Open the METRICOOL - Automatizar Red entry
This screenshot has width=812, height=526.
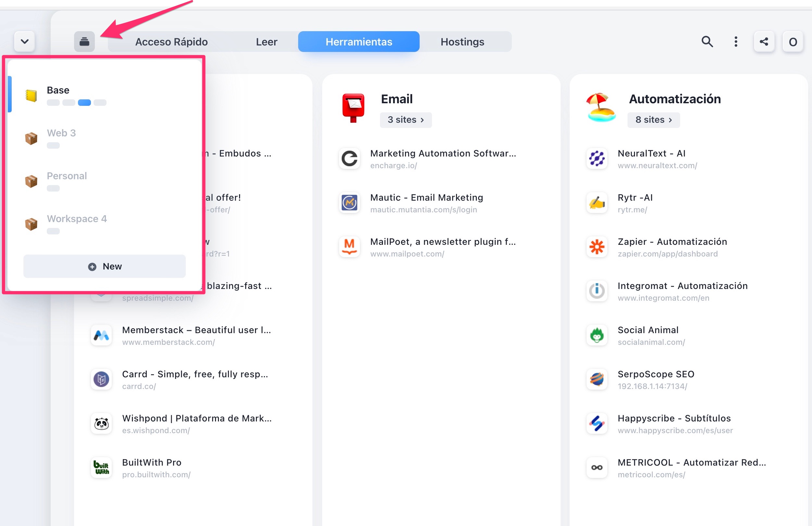click(691, 462)
